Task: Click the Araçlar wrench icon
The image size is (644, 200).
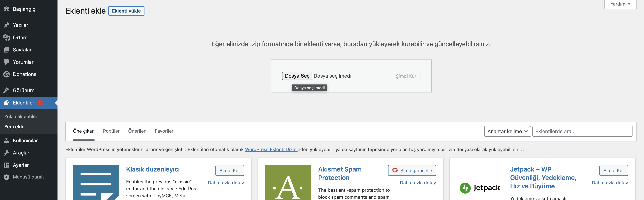Action: pos(6,153)
